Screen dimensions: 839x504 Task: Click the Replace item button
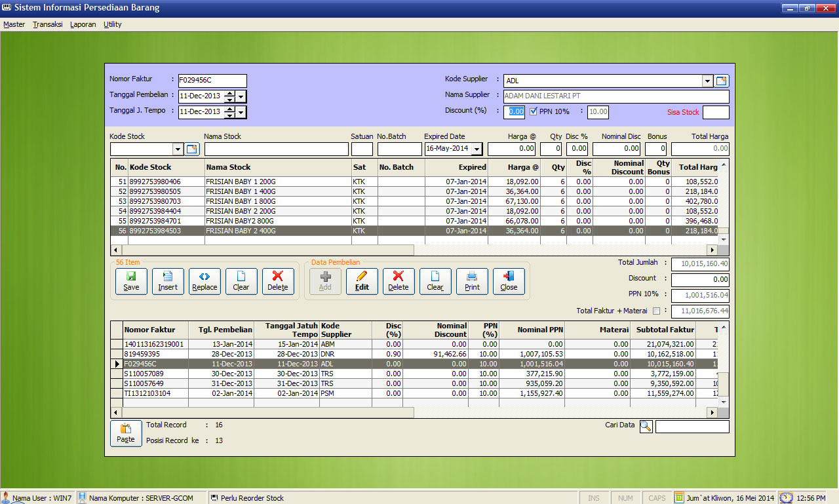[x=205, y=281]
